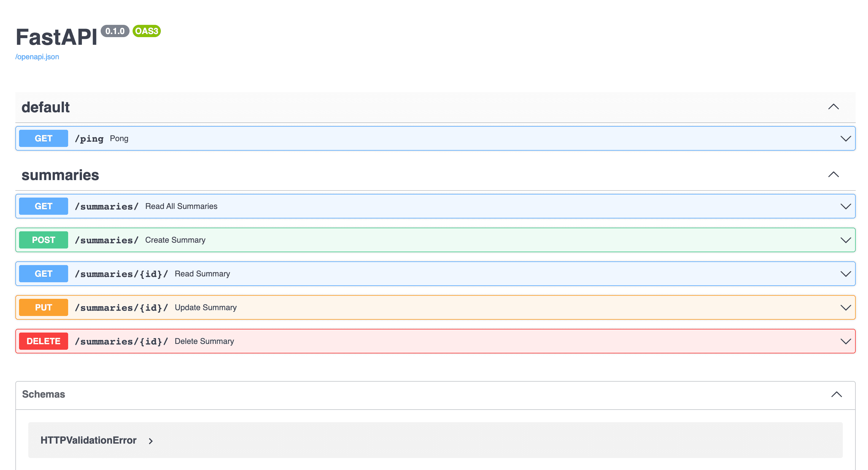Expand PUT Update Summary arrow
This screenshot has height=470, width=868.
[845, 307]
